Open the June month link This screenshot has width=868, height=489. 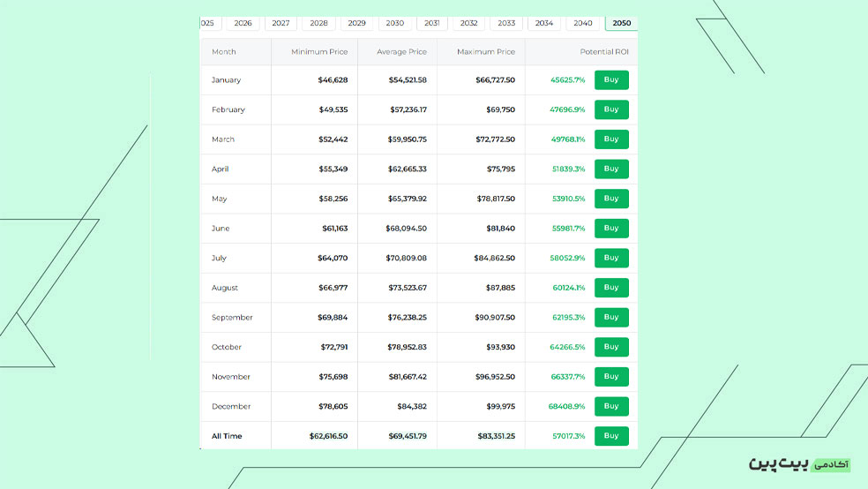pos(221,229)
